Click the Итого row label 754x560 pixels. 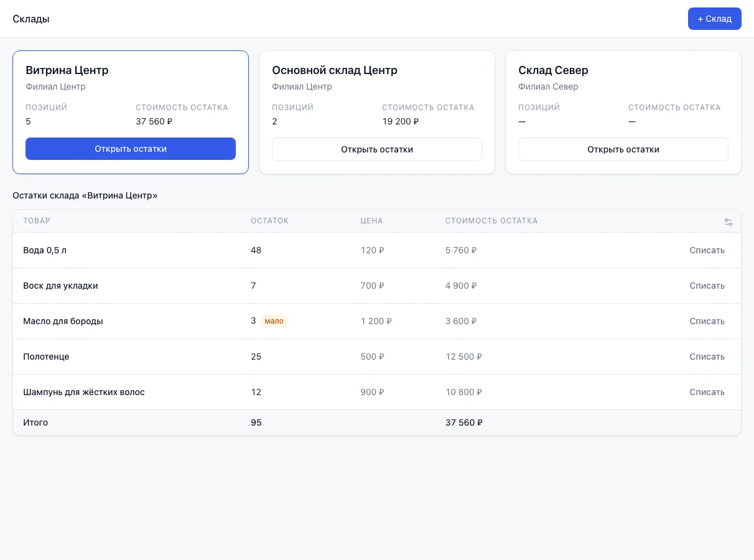[35, 422]
